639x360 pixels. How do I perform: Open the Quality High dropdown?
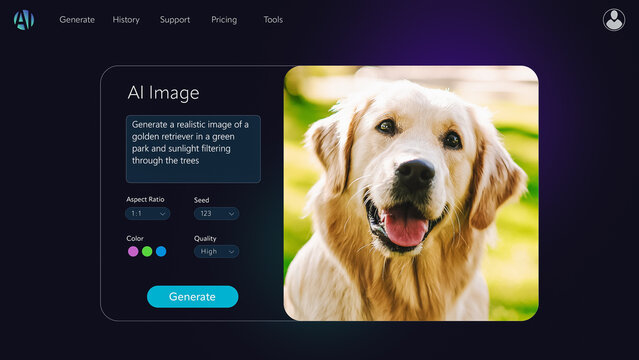tap(216, 252)
